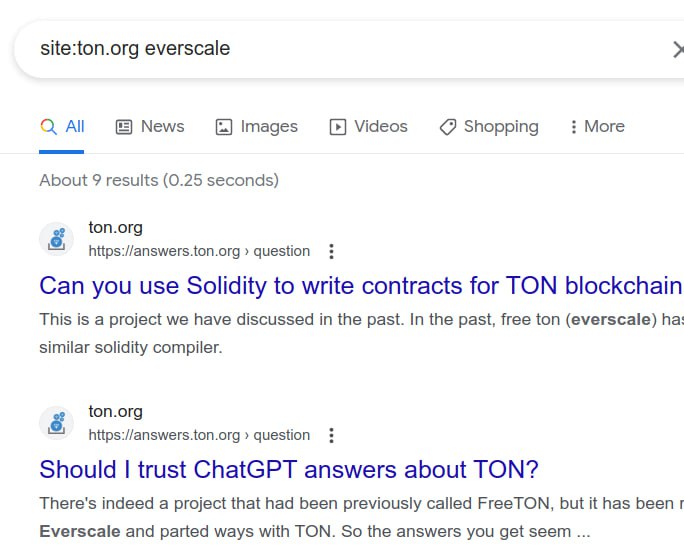This screenshot has height=556, width=684.
Task: Switch to the Images results tab
Action: coord(269,127)
